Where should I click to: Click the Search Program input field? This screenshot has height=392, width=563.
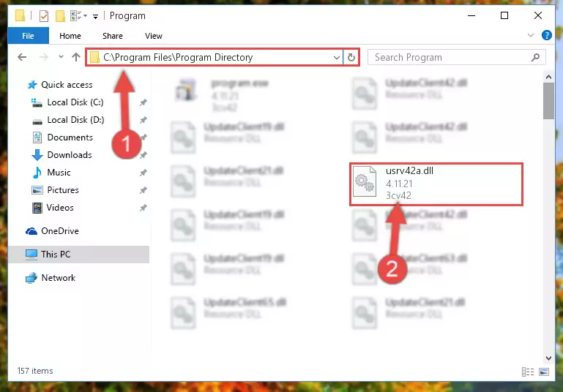[x=450, y=57]
